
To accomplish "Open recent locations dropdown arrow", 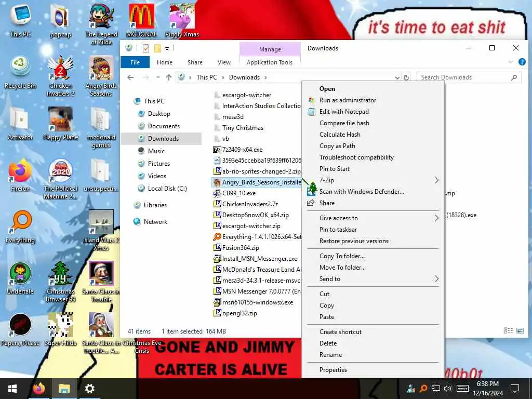I will click(x=158, y=77).
